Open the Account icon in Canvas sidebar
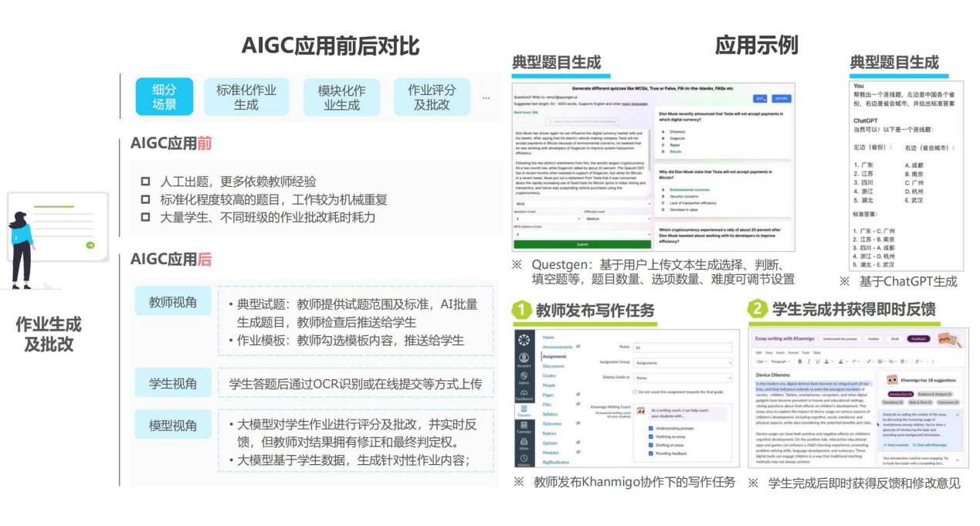 [x=524, y=358]
